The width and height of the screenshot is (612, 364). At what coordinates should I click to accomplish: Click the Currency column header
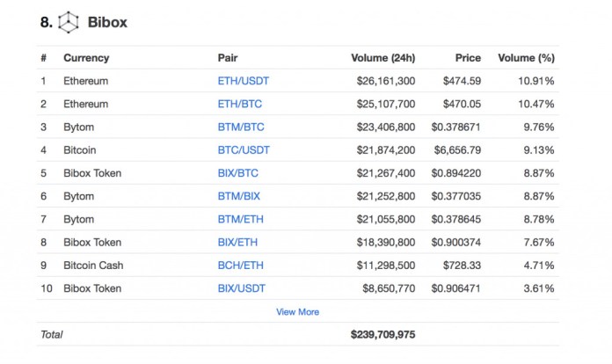click(x=86, y=58)
